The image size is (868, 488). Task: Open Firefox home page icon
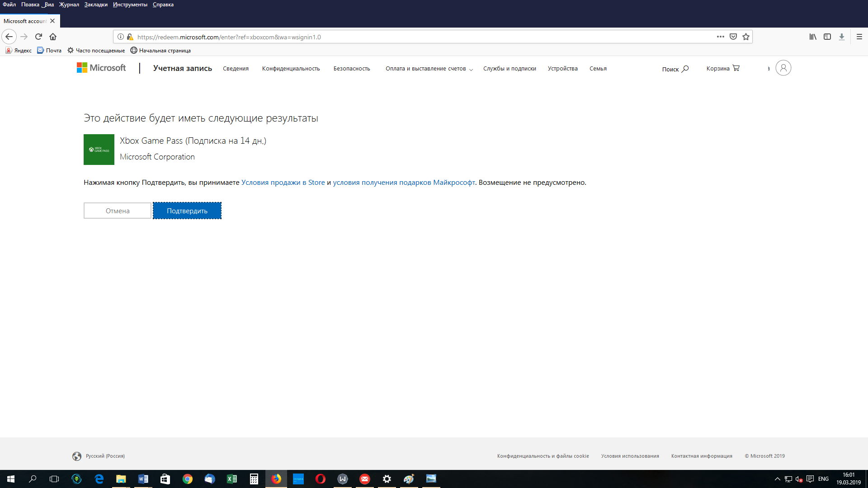click(x=53, y=37)
